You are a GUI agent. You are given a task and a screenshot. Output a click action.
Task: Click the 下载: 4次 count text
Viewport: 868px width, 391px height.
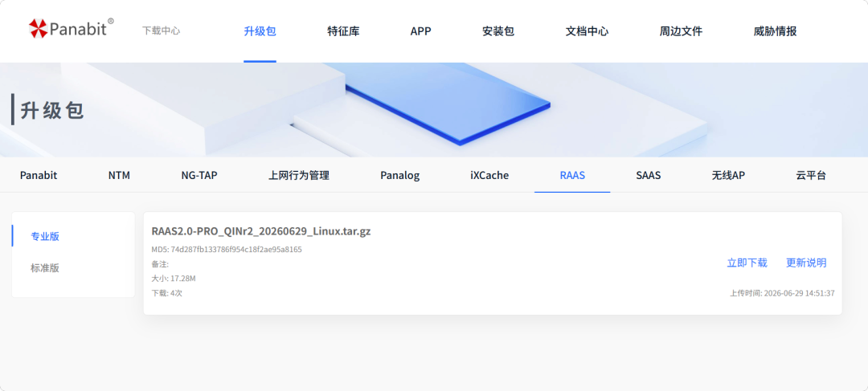166,293
